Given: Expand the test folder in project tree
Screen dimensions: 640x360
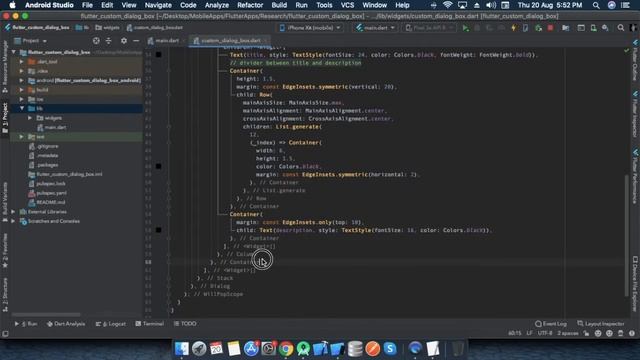Looking at the screenshot, I should click(x=21, y=137).
